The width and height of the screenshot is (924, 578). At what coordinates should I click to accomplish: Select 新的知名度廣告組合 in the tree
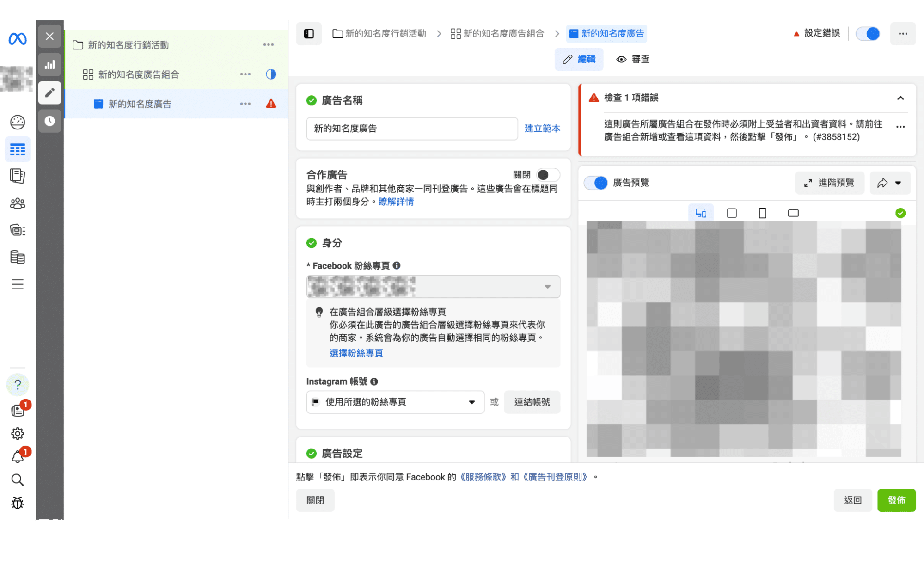(138, 74)
